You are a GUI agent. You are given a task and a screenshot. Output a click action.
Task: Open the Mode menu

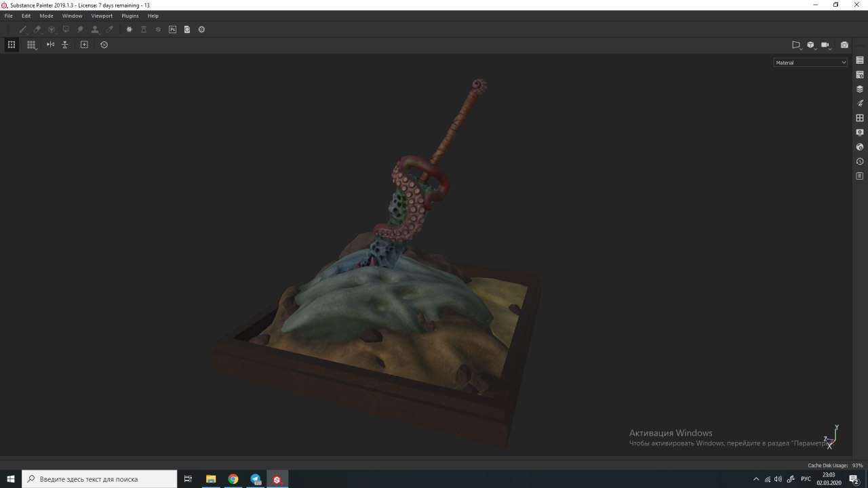coord(46,16)
